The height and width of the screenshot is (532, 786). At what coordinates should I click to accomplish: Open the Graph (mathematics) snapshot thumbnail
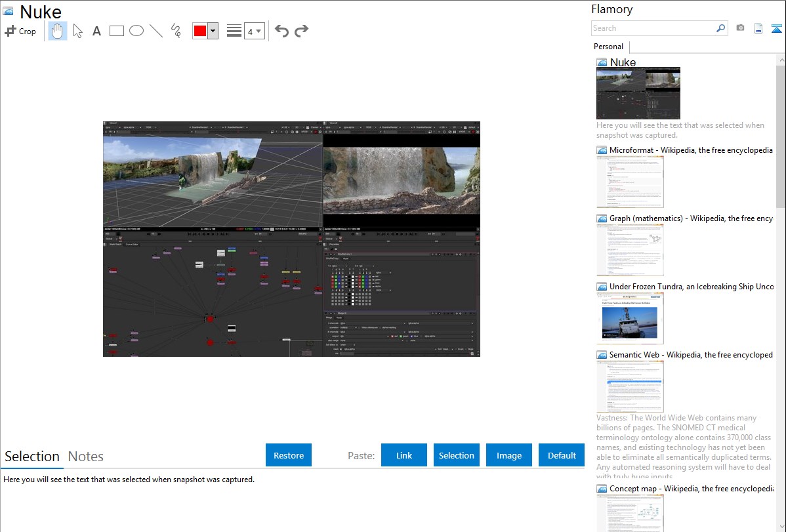(x=630, y=250)
